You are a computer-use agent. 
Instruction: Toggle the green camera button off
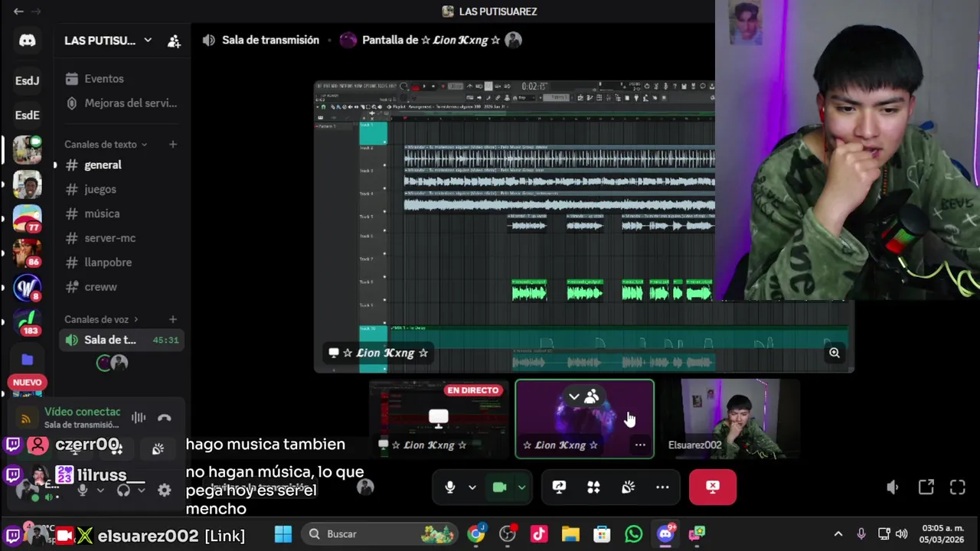[x=499, y=487]
